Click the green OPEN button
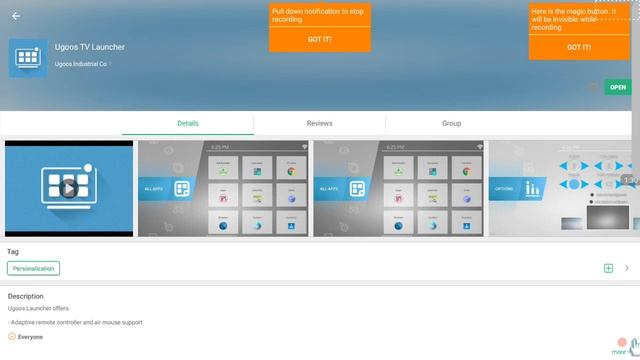Image resolution: width=640 pixels, height=360 pixels. [x=618, y=87]
